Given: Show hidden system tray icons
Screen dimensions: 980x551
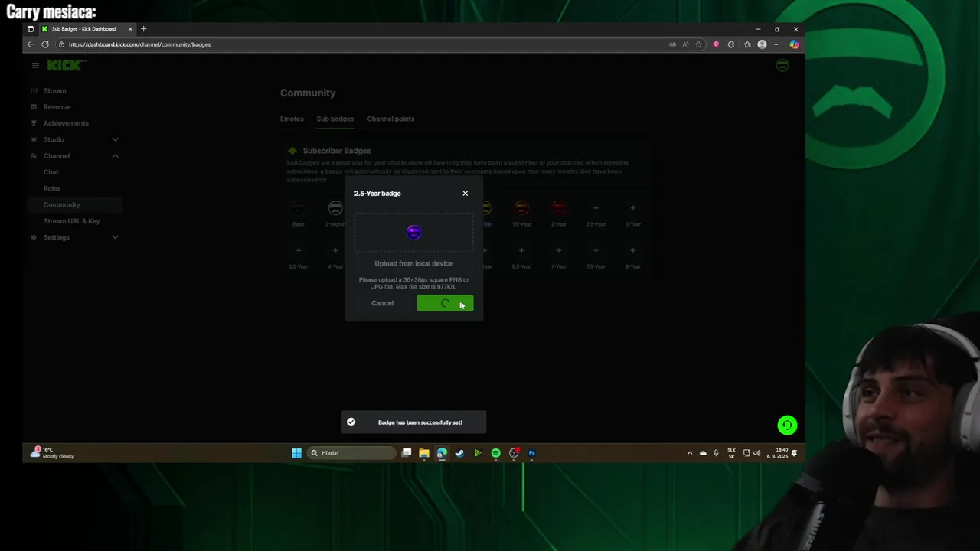Looking at the screenshot, I should (690, 453).
